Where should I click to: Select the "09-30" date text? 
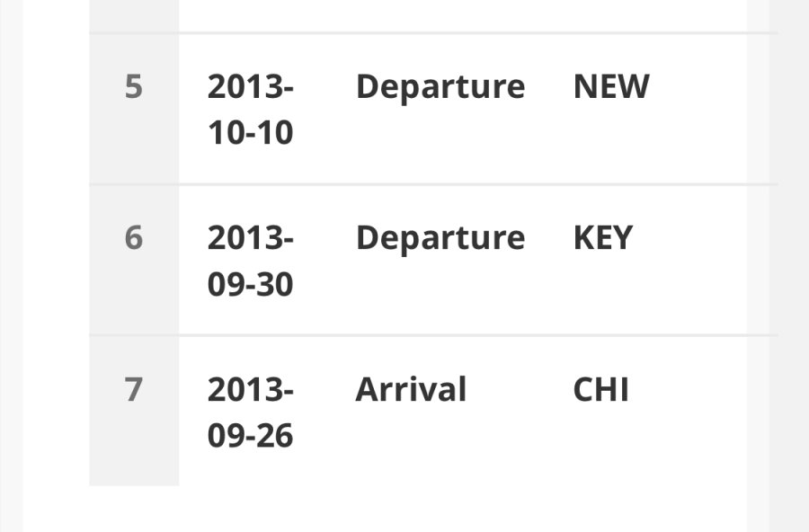click(251, 285)
